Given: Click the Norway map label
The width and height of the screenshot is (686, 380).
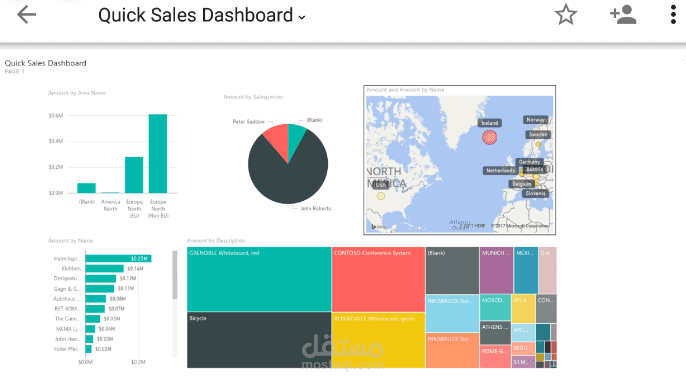Looking at the screenshot, I should point(536,119).
